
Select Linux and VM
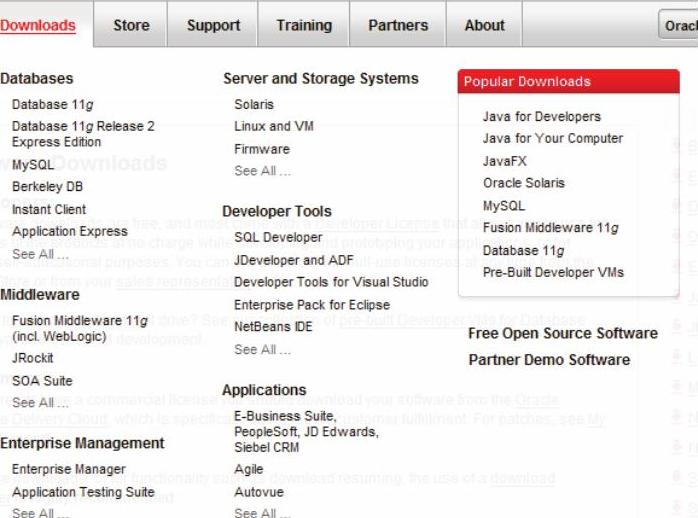[x=274, y=126]
